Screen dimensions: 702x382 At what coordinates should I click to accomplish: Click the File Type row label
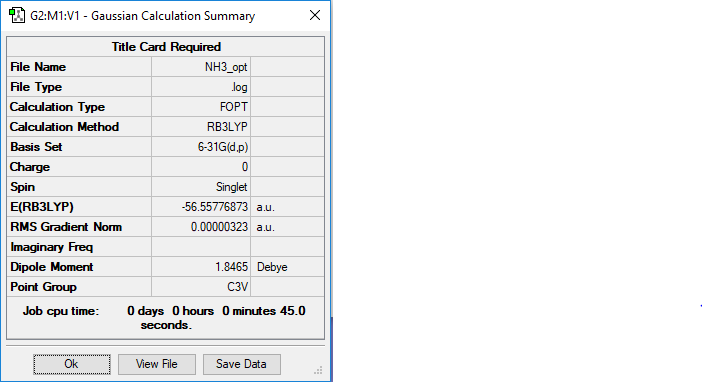(x=36, y=87)
